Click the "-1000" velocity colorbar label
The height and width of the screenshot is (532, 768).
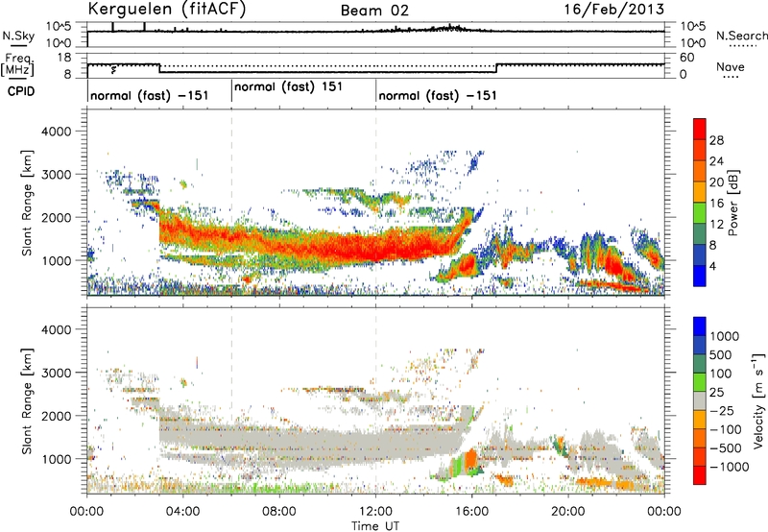point(730,467)
